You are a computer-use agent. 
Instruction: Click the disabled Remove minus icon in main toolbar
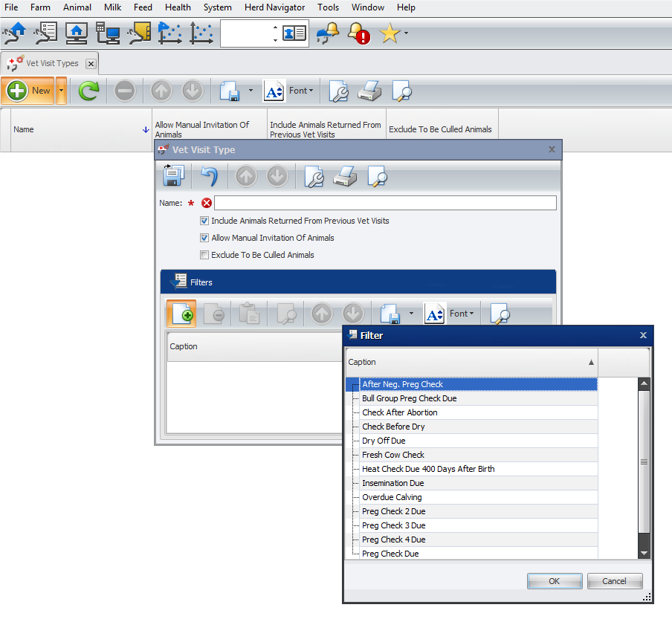tap(125, 91)
